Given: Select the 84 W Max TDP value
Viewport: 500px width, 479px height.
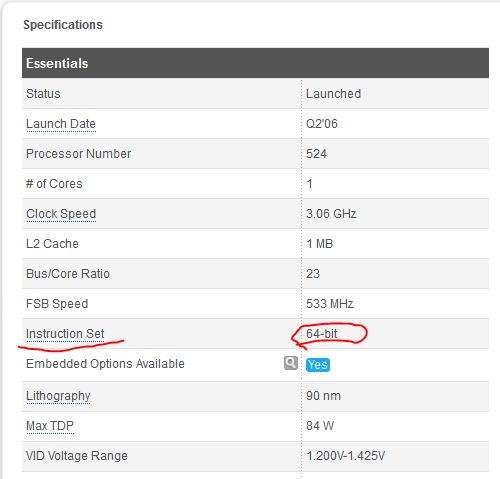Looking at the screenshot, I should 320,426.
